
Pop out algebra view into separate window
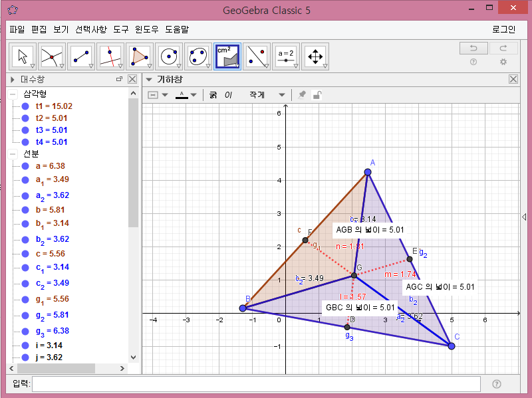[x=119, y=79]
